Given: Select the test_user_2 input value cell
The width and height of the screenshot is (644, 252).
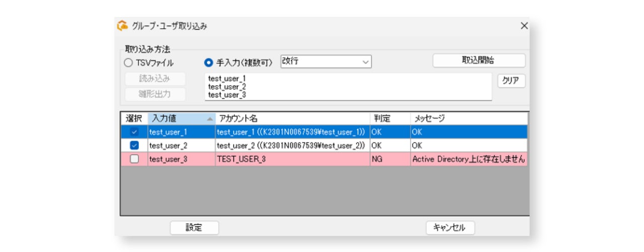Looking at the screenshot, I should (181, 145).
